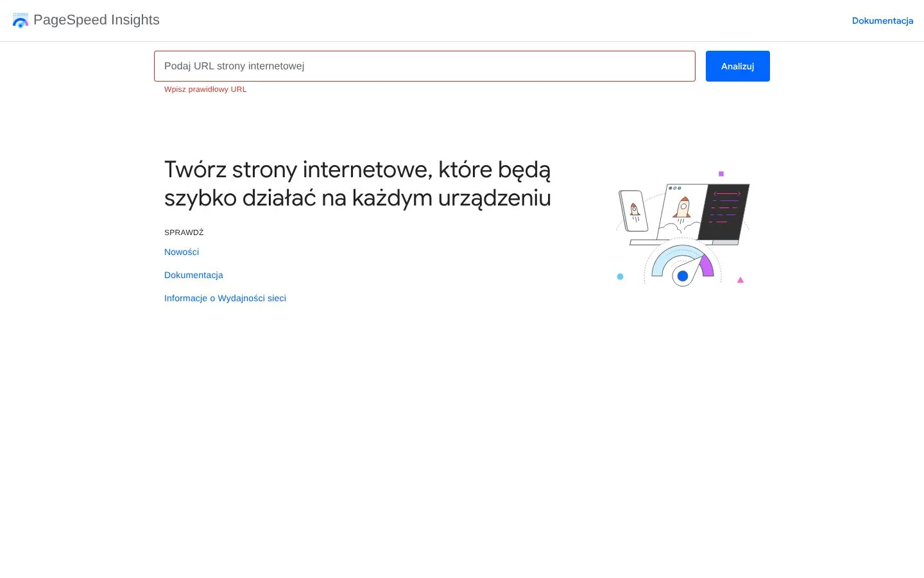Screen dimensions: 924x578
Task: Click the 'Wpisz prawidłowy URL' error message
Action: tap(205, 89)
